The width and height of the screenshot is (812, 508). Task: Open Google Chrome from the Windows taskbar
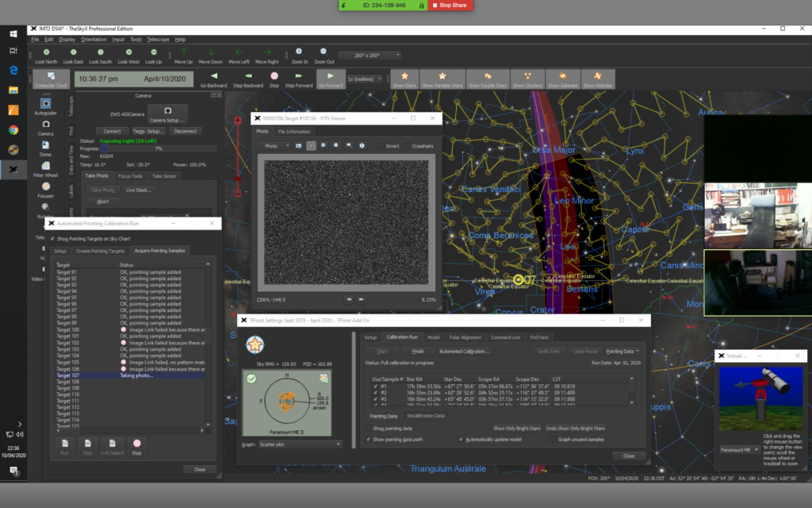pos(13,129)
